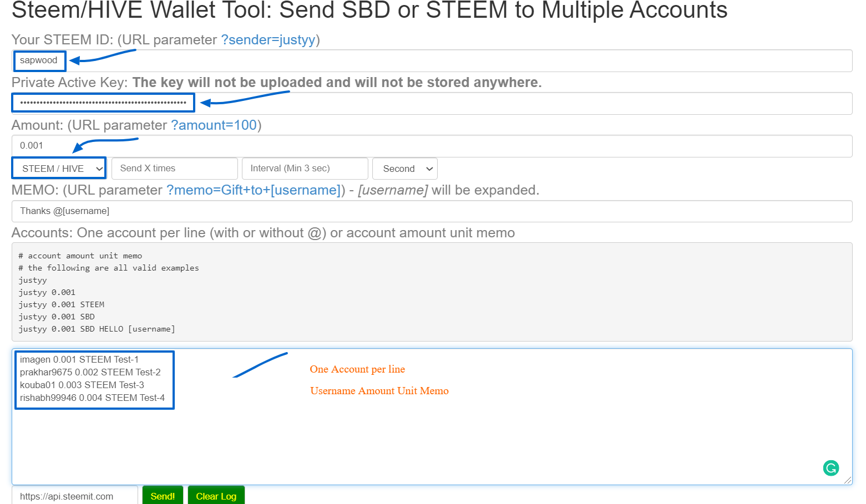Focus the Interval (Min 3 sec) field
The width and height of the screenshot is (866, 504).
pyautogui.click(x=305, y=169)
